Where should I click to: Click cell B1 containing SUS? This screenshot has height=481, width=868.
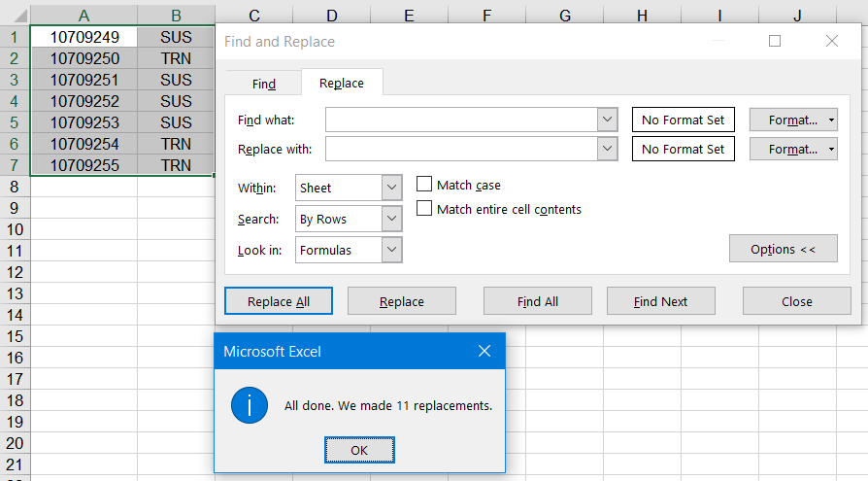176,37
